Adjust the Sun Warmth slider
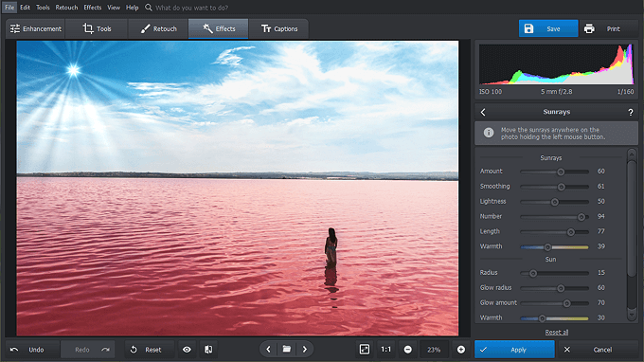 tap(554, 318)
